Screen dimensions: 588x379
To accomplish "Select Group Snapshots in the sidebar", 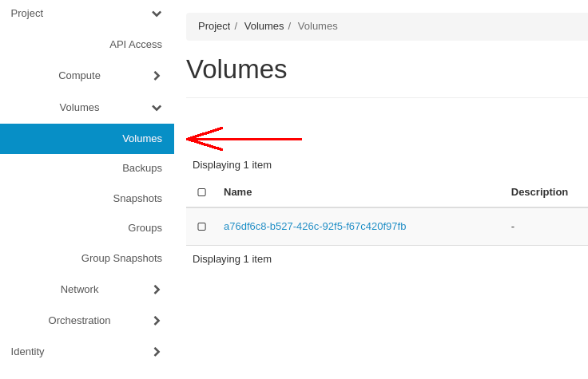I will click(x=122, y=259).
